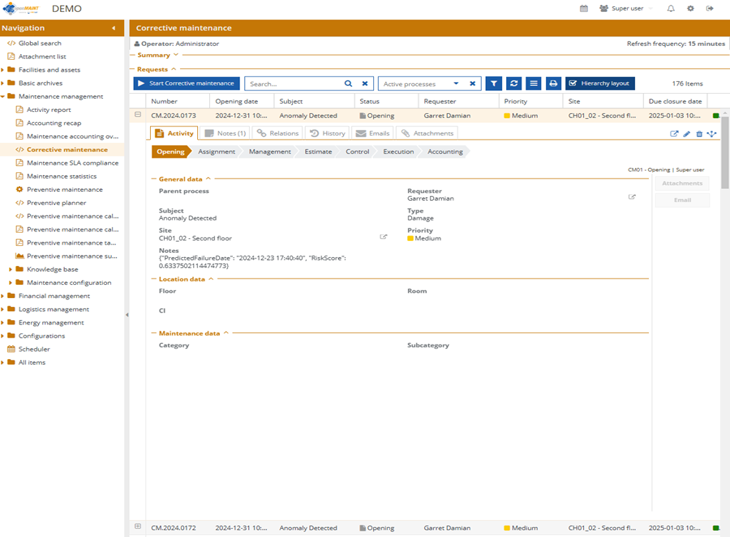The height and width of the screenshot is (537, 730).
Task: Click the Attachments side button
Action: [x=682, y=183]
